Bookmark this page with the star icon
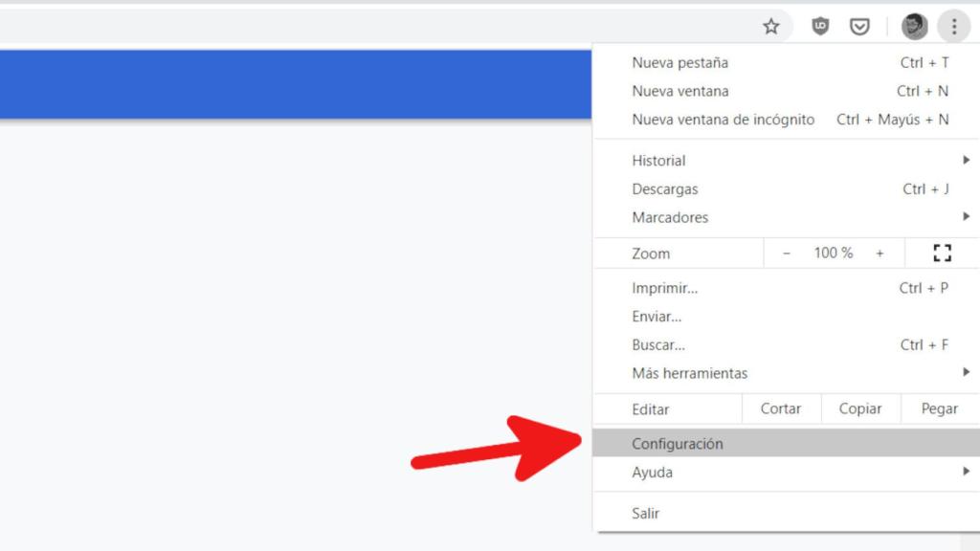 (x=770, y=26)
